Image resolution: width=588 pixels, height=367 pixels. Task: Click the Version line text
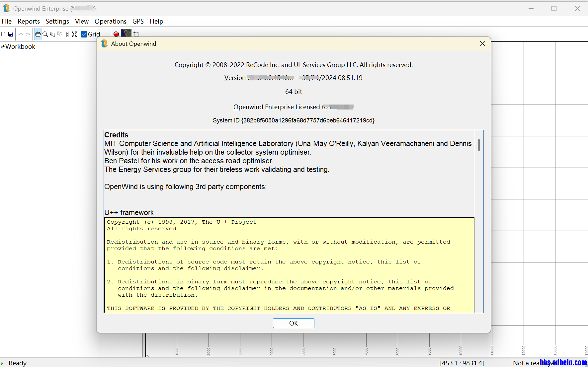pos(294,78)
